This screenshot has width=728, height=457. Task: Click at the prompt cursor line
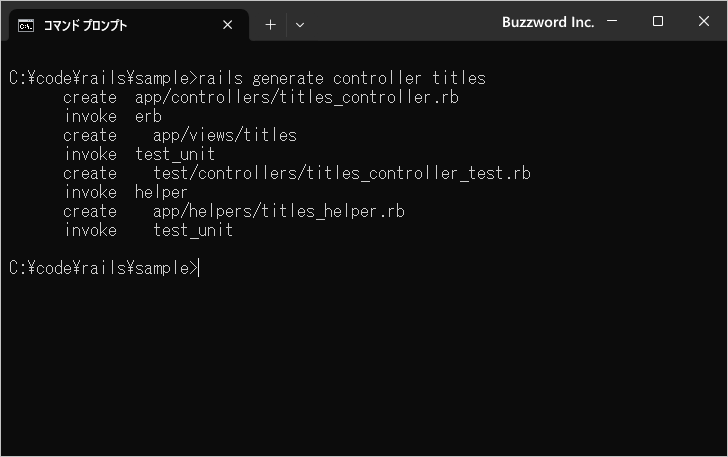click(x=104, y=268)
